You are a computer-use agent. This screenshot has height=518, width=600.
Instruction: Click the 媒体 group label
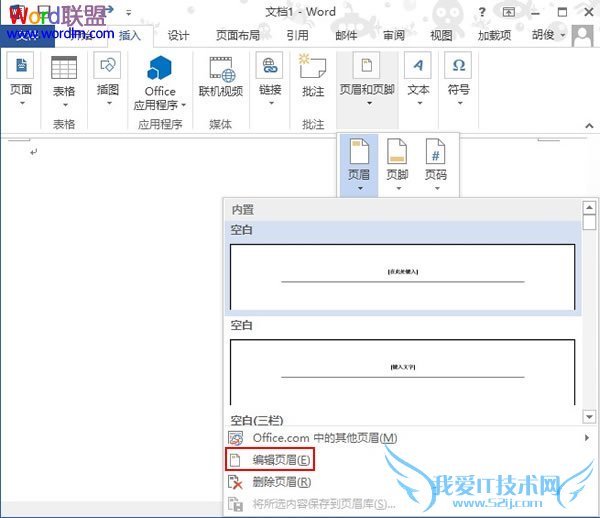[x=220, y=124]
